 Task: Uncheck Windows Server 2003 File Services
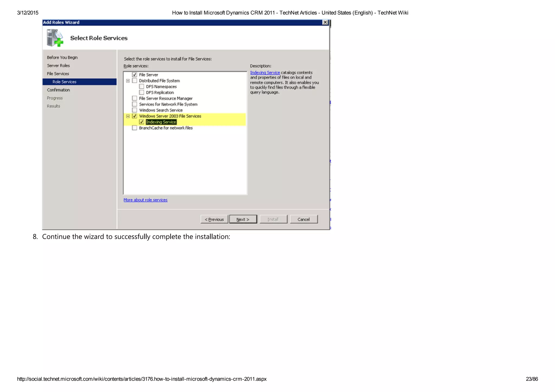(x=134, y=116)
